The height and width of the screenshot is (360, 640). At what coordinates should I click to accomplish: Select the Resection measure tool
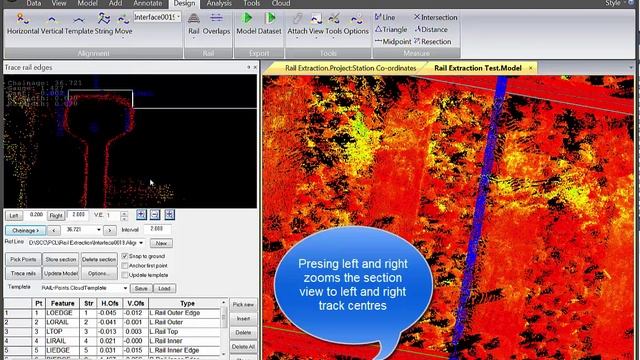click(433, 41)
